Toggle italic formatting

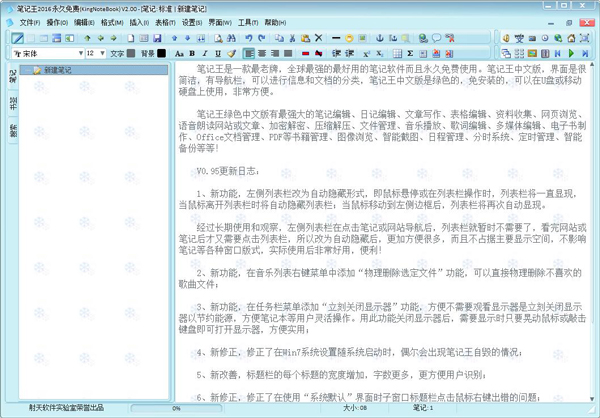[205, 54]
